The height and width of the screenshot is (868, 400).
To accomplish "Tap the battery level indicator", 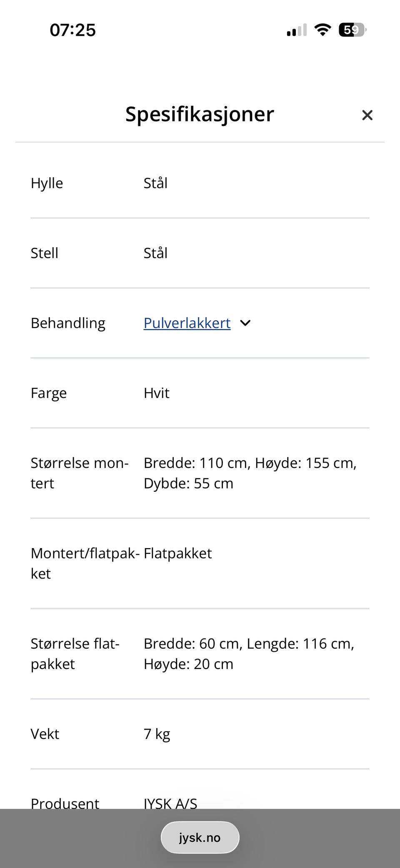I will click(x=352, y=30).
